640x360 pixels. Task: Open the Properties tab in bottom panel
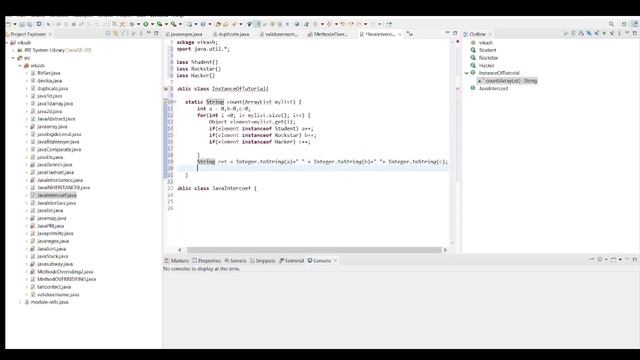[207, 261]
